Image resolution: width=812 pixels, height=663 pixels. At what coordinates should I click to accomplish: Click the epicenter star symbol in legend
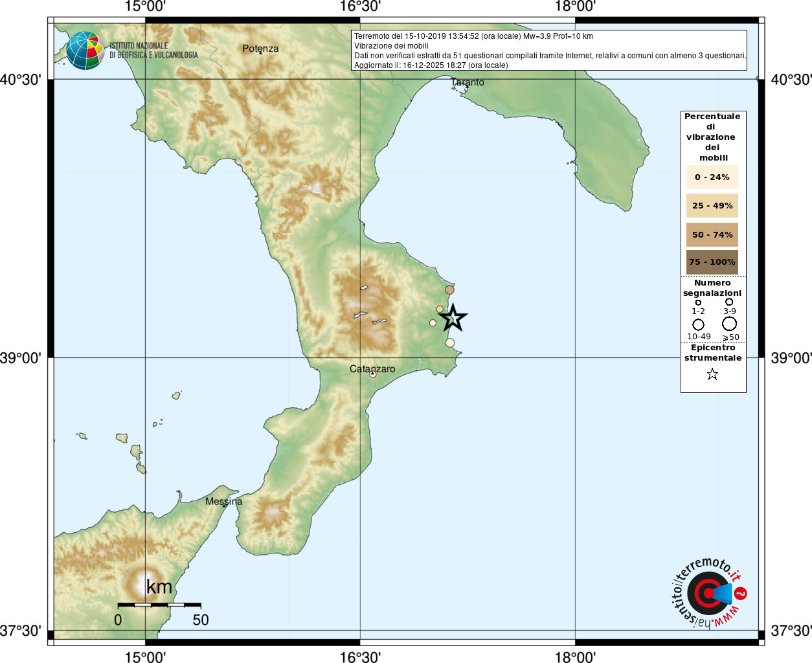click(712, 374)
